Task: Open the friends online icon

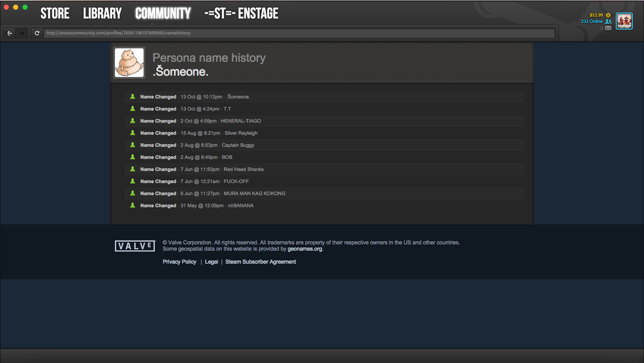Action: tap(608, 21)
